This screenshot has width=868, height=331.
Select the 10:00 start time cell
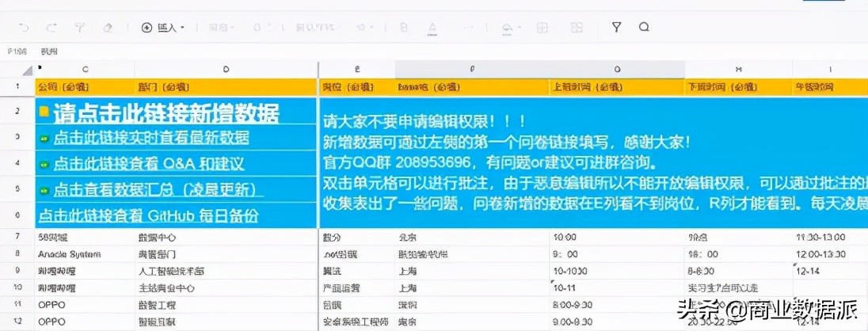tap(617, 237)
